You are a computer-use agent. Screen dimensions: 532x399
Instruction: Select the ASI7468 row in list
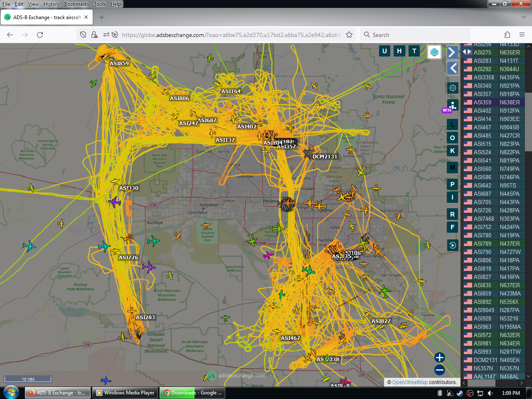pyautogui.click(x=494, y=219)
